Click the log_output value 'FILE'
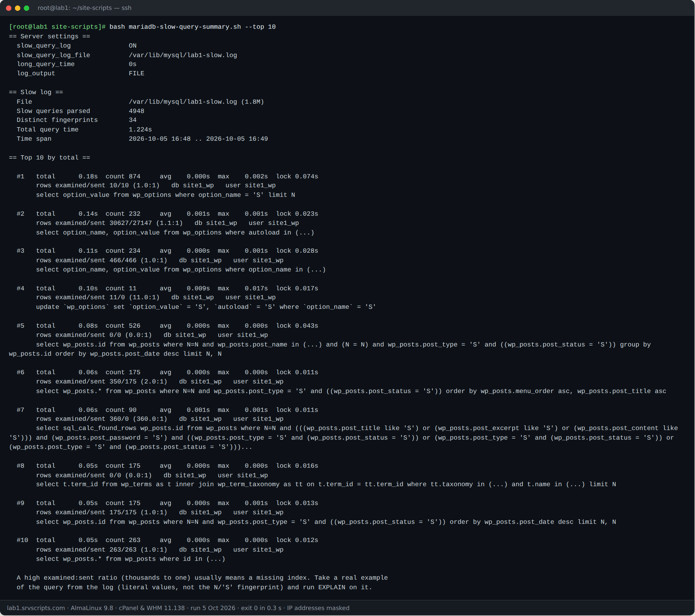The image size is (695, 616). coord(136,73)
